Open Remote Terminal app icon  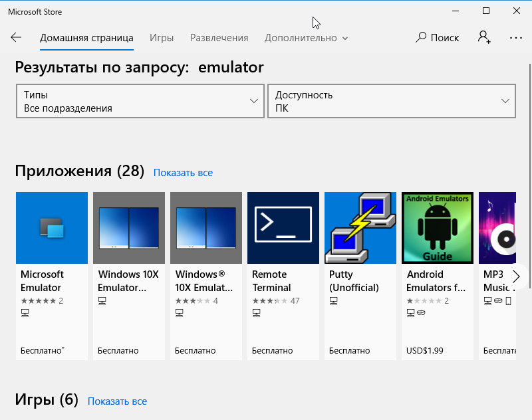[x=283, y=228]
